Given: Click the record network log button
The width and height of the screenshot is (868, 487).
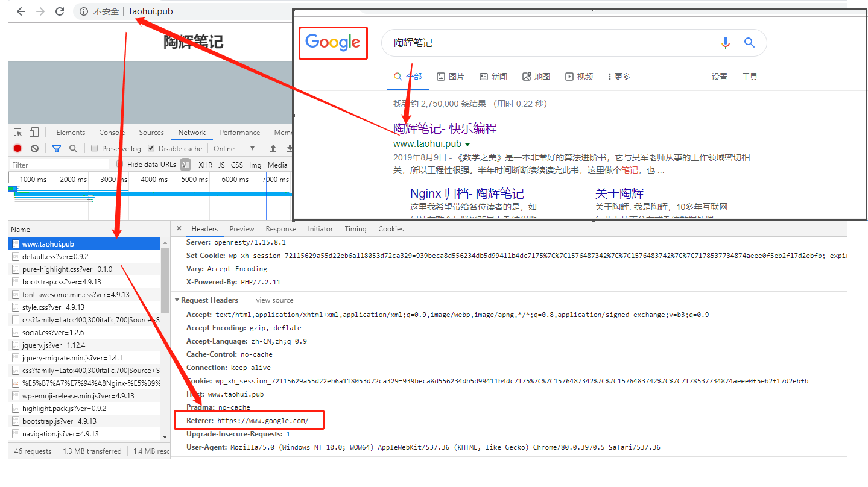Looking at the screenshot, I should point(17,148).
